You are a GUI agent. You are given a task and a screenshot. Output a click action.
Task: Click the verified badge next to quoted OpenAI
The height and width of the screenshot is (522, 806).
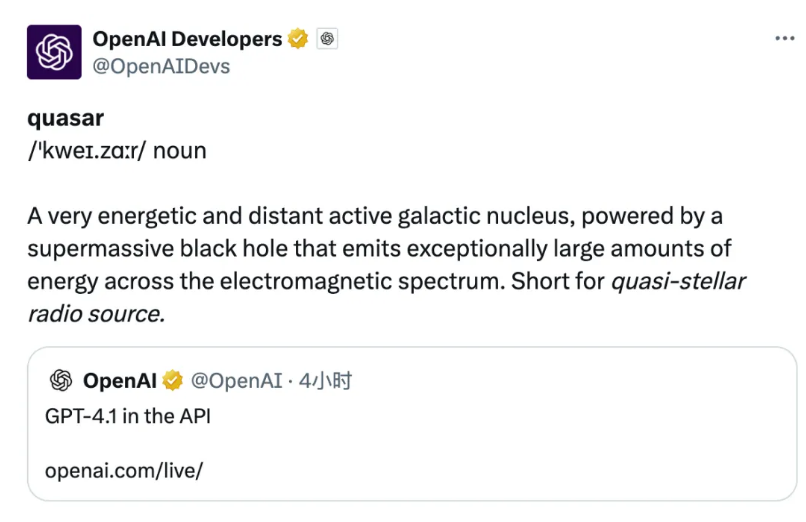173,381
